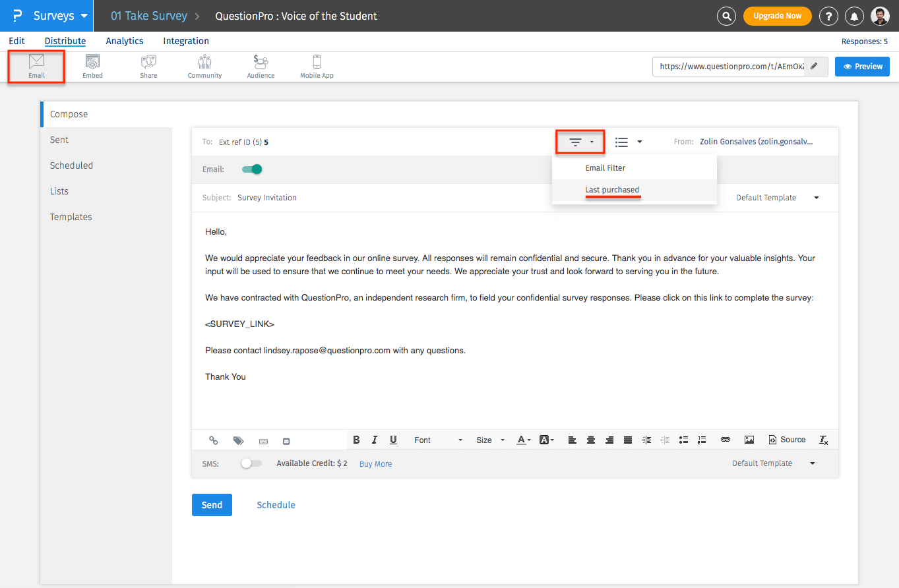This screenshot has width=899, height=588.
Task: Open the email Default Template dropdown
Action: pyautogui.click(x=778, y=198)
